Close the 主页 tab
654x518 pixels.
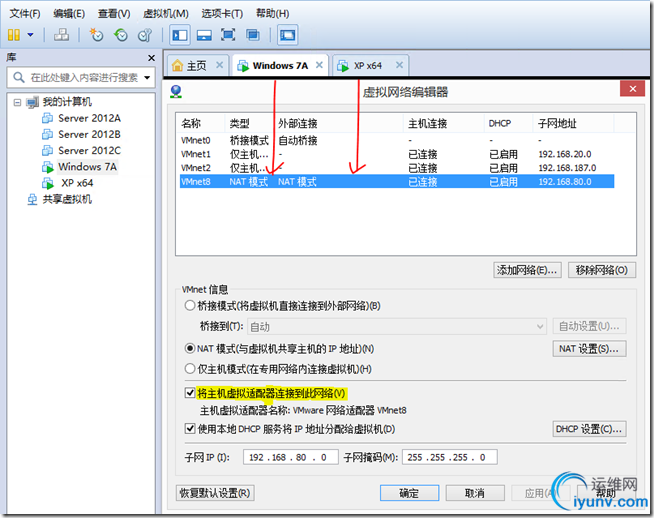219,65
